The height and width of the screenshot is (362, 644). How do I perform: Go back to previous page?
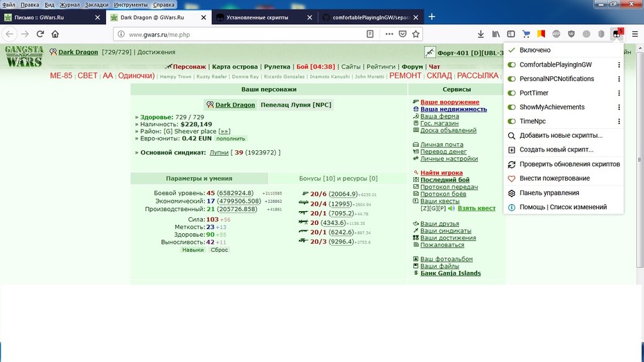[x=10, y=34]
